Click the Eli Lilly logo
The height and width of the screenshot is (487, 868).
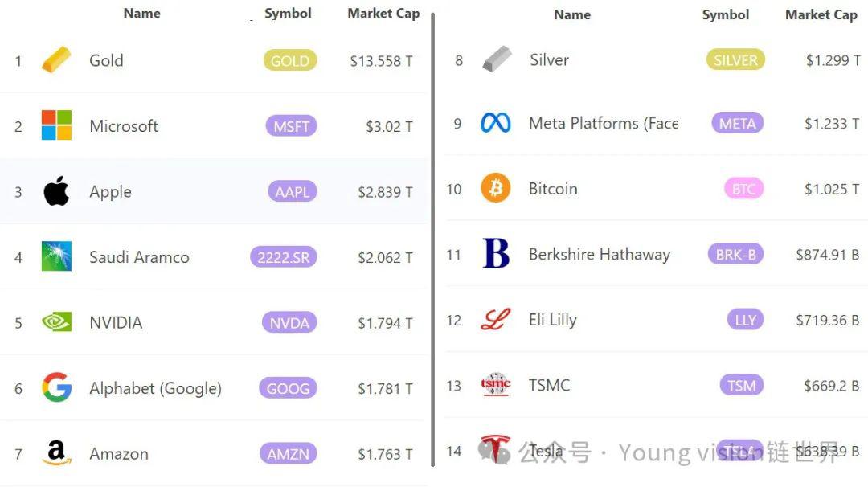pos(495,319)
